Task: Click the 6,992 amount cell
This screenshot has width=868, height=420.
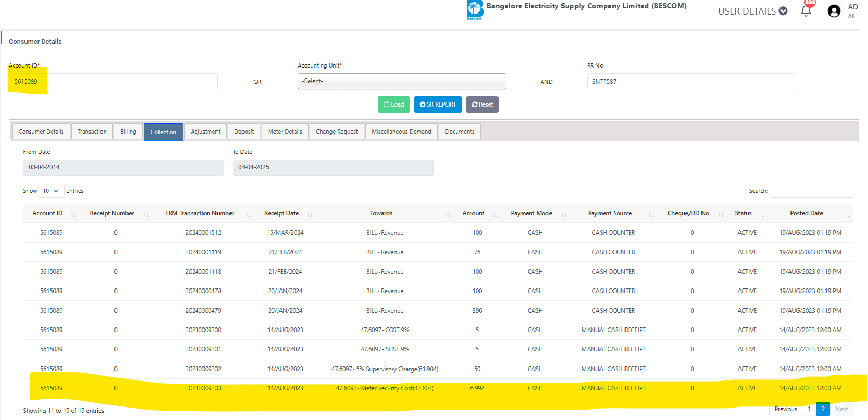Action: pyautogui.click(x=477, y=388)
